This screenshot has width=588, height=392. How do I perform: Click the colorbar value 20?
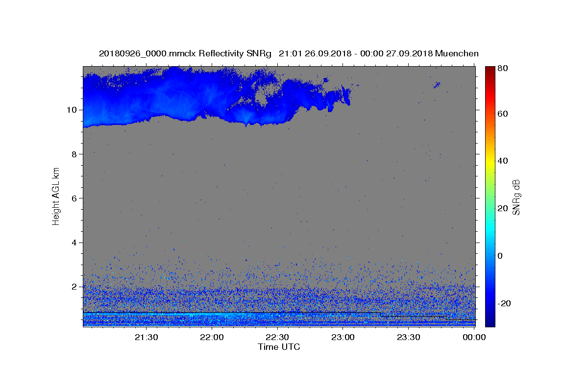tap(504, 208)
